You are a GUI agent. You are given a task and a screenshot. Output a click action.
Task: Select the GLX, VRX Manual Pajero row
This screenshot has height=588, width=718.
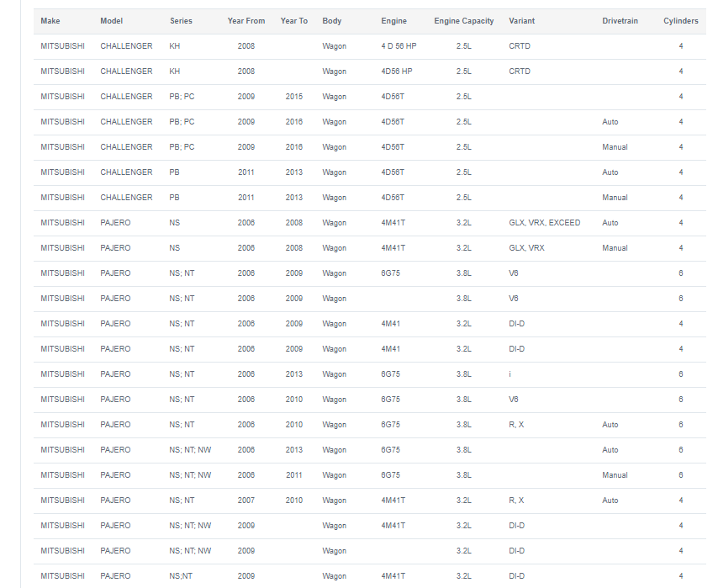click(370, 248)
